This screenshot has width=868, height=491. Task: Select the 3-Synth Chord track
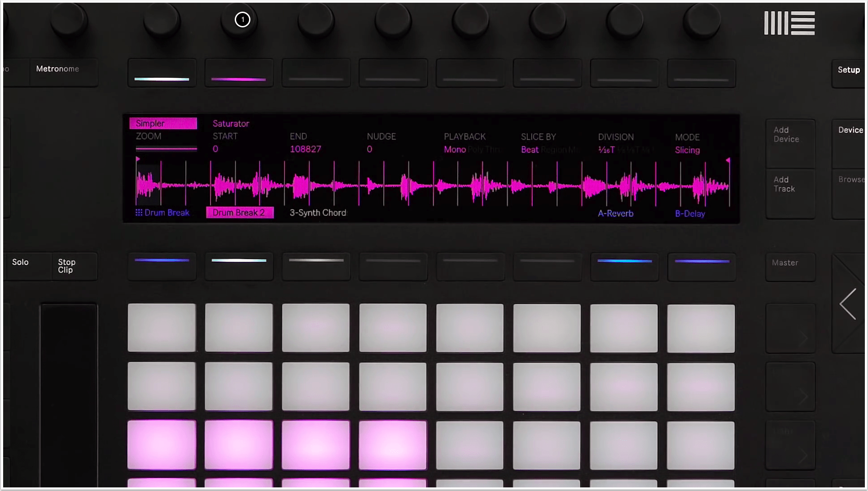(318, 213)
